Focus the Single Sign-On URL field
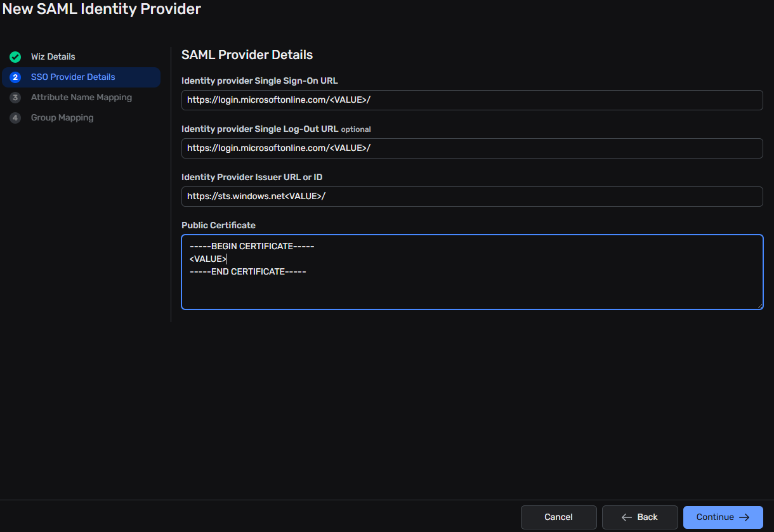The image size is (774, 532). point(472,100)
